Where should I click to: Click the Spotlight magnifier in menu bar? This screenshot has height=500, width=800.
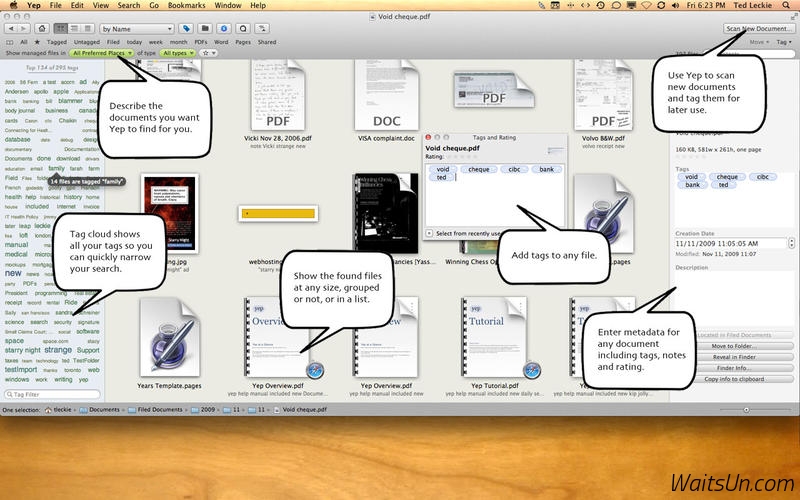[x=786, y=5]
